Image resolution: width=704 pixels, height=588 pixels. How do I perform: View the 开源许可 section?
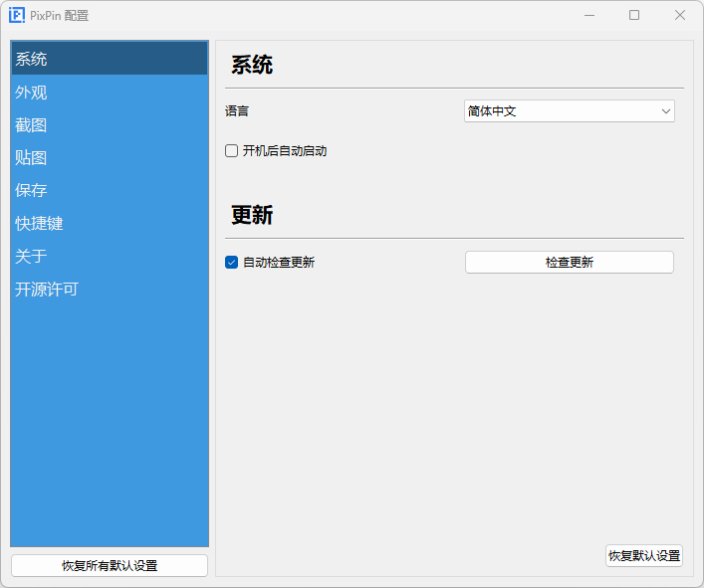(110, 289)
